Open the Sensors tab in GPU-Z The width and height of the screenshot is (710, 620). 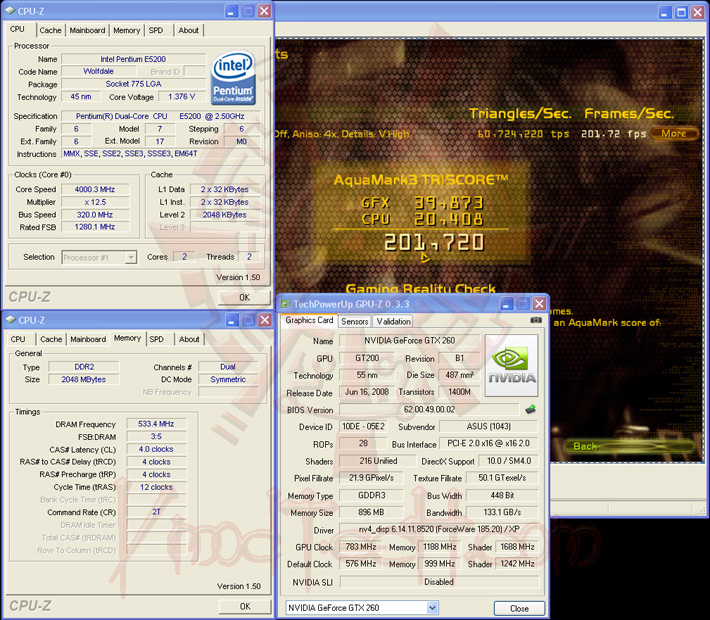[x=355, y=322]
